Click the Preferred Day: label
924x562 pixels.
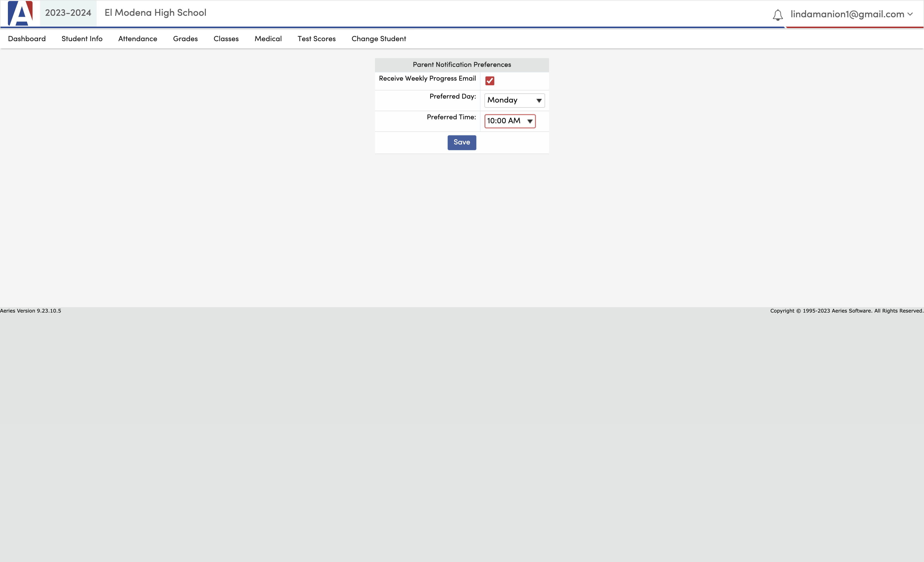(453, 96)
